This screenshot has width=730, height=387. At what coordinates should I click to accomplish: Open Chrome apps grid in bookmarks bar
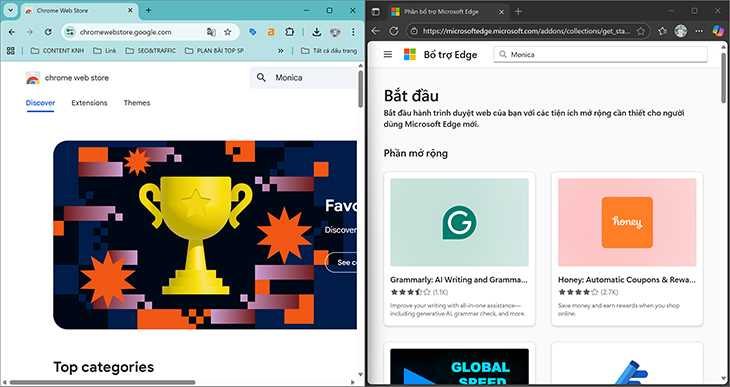pos(11,50)
